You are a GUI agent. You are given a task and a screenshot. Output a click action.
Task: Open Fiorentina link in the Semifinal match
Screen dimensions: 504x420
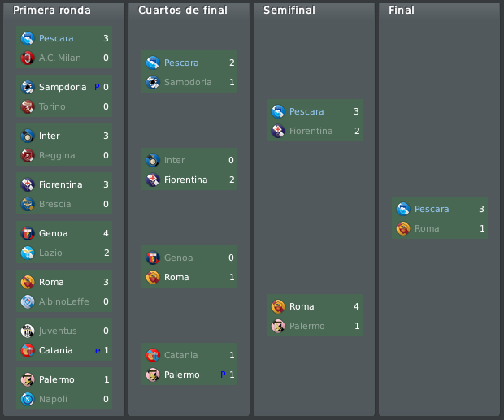[311, 131]
